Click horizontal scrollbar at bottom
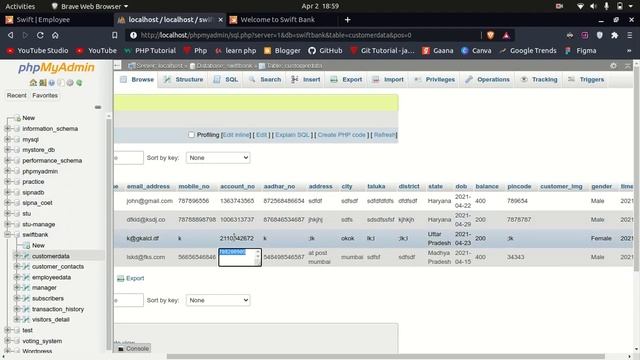This screenshot has height=360, width=640. point(385,356)
